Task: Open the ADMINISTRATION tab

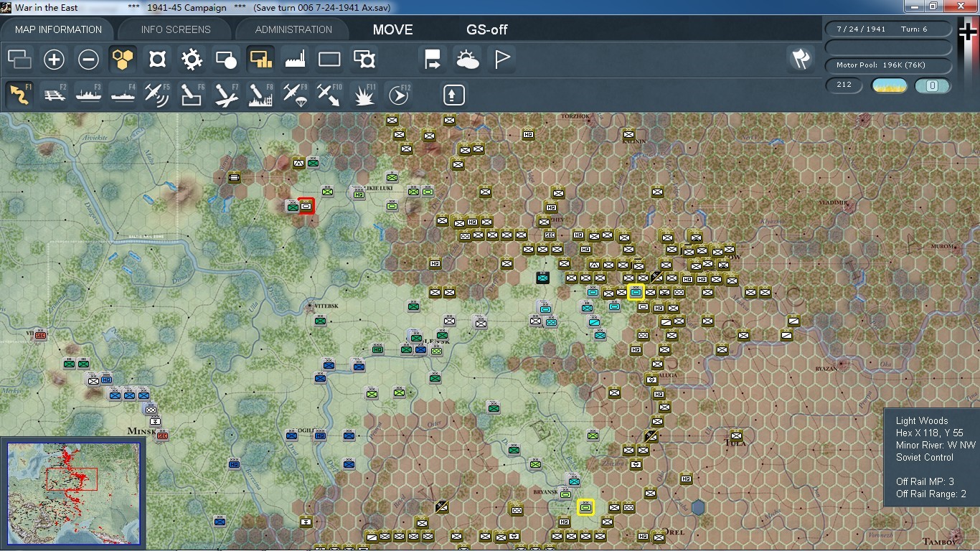Action: [x=293, y=29]
